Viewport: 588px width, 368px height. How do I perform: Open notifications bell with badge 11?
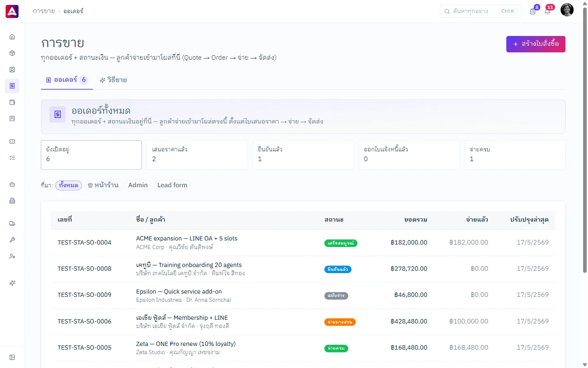548,11
